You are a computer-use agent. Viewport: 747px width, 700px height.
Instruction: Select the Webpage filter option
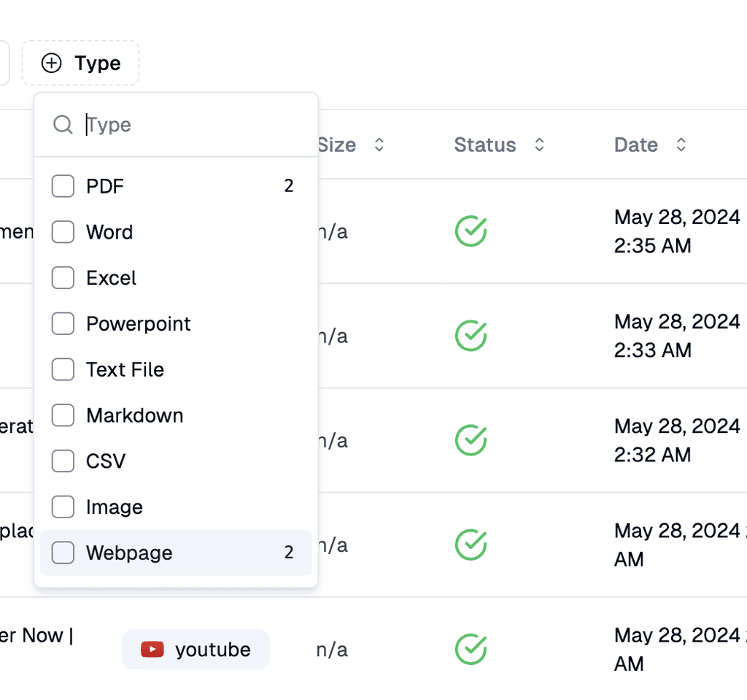(129, 553)
